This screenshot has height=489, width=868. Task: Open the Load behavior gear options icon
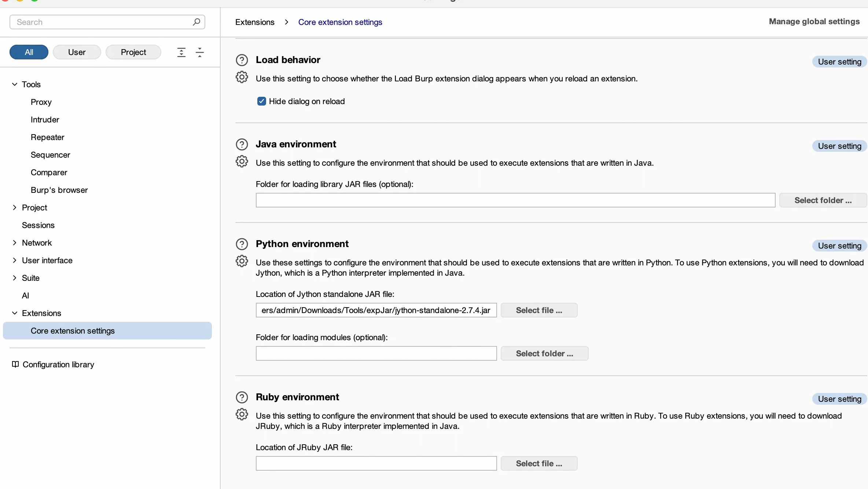coord(242,77)
